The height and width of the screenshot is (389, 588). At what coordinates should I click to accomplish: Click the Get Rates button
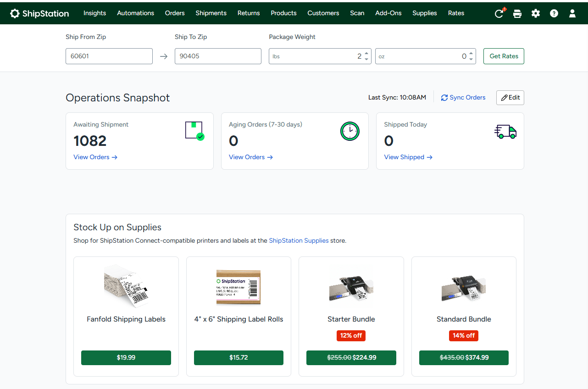(x=504, y=56)
